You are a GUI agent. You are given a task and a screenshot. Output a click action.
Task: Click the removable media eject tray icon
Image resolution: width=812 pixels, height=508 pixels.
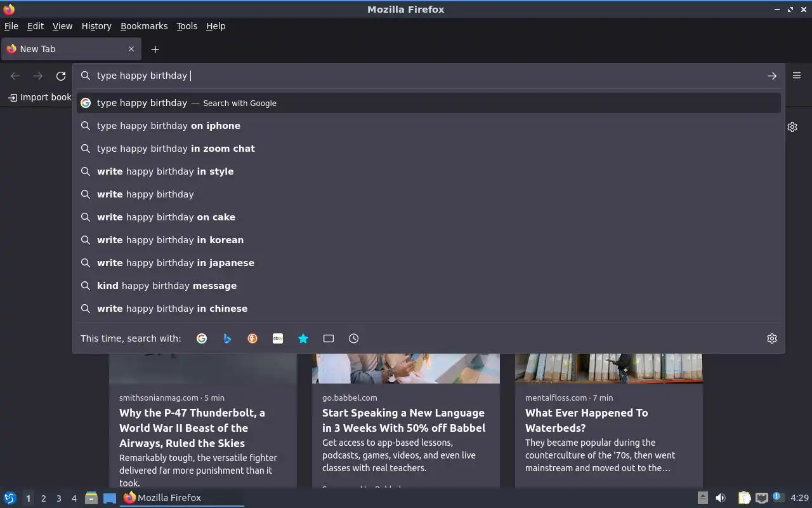[x=703, y=498]
